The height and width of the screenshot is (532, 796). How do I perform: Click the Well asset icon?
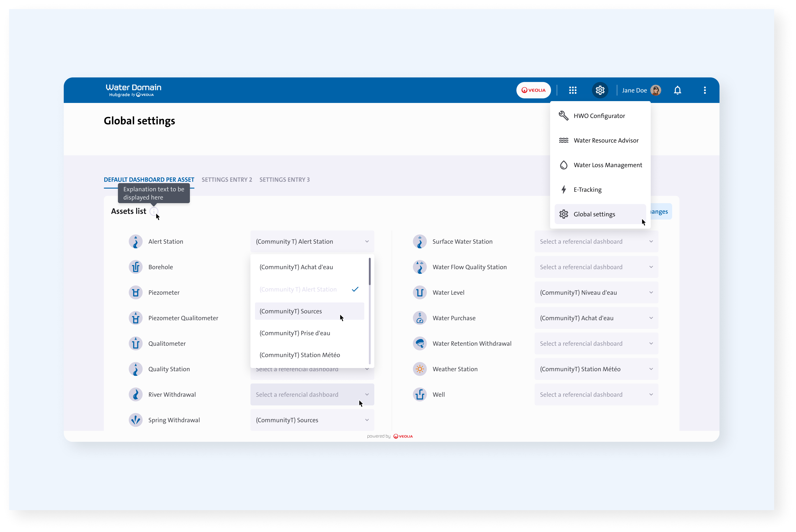pos(420,395)
